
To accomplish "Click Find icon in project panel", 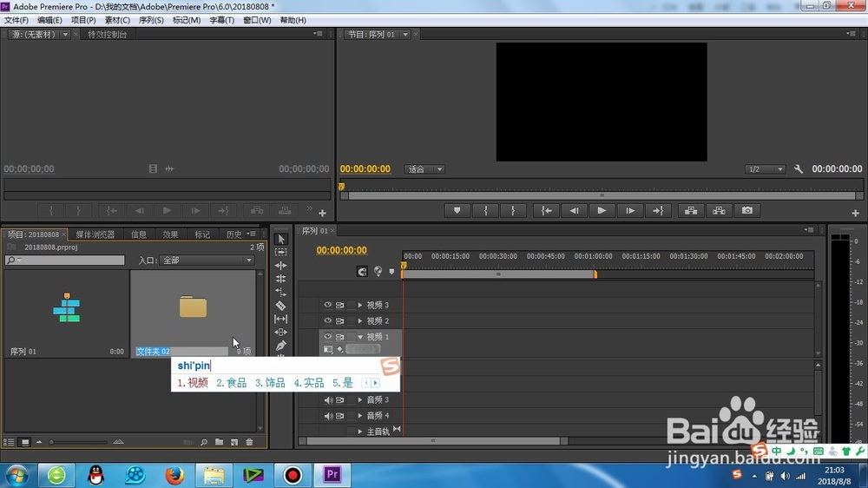I will tap(204, 442).
